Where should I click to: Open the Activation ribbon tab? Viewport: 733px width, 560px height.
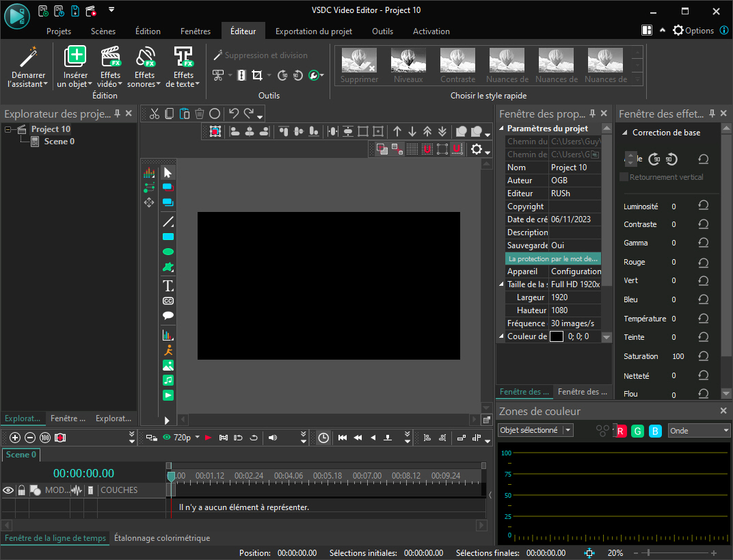click(x=431, y=31)
